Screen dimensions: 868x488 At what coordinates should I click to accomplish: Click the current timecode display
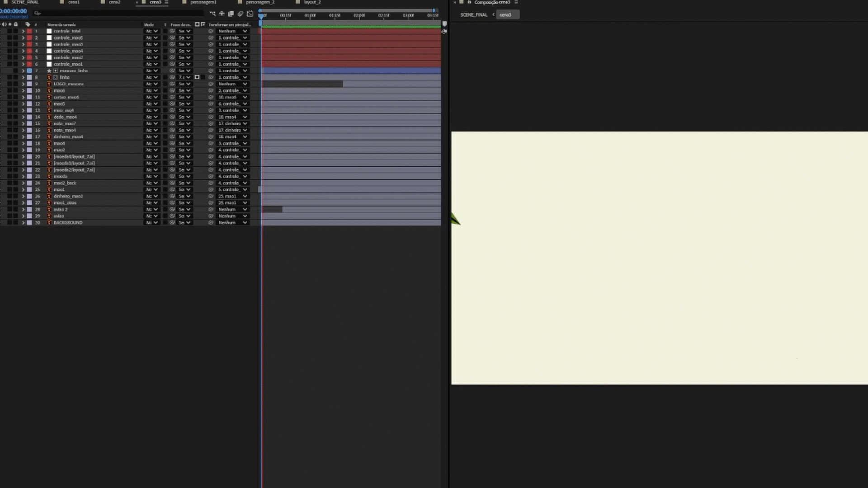pyautogui.click(x=14, y=11)
